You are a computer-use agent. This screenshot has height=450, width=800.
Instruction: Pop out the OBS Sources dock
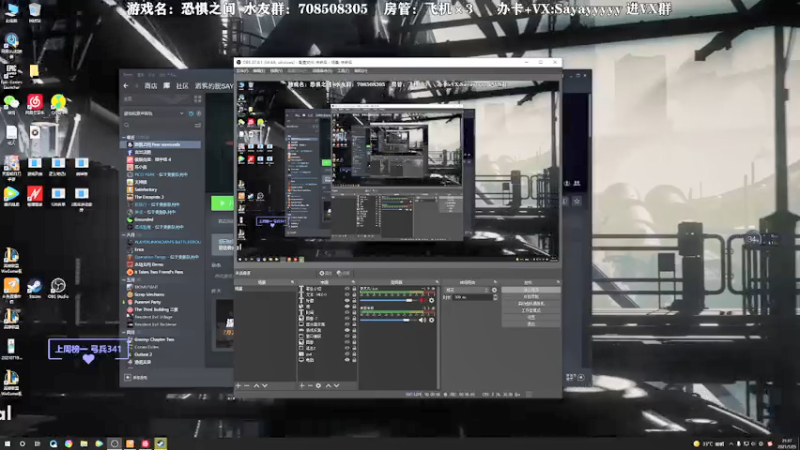click(x=353, y=282)
